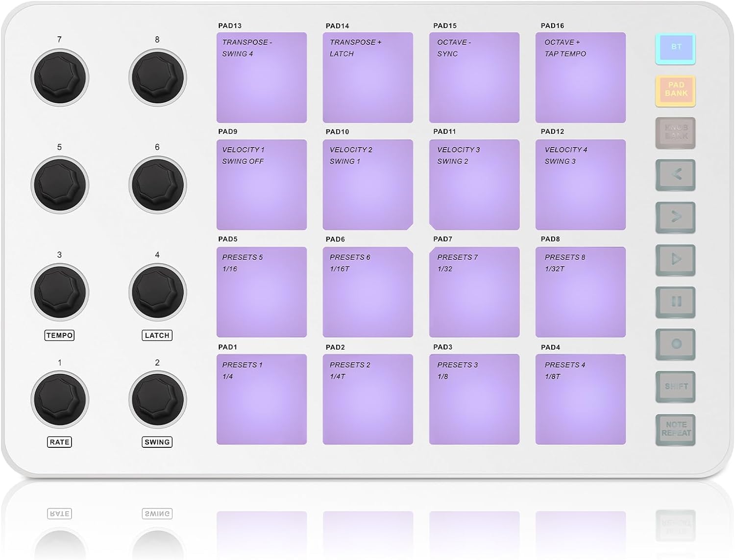Tap PAD2 labeled PRESETS 2
Image resolution: width=735 pixels, height=560 pixels.
pos(368,399)
